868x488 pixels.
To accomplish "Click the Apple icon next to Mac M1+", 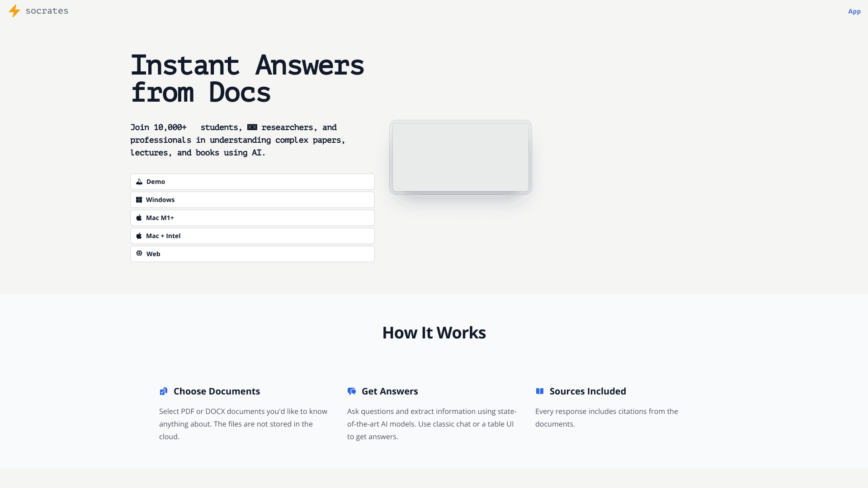I will pyautogui.click(x=139, y=217).
